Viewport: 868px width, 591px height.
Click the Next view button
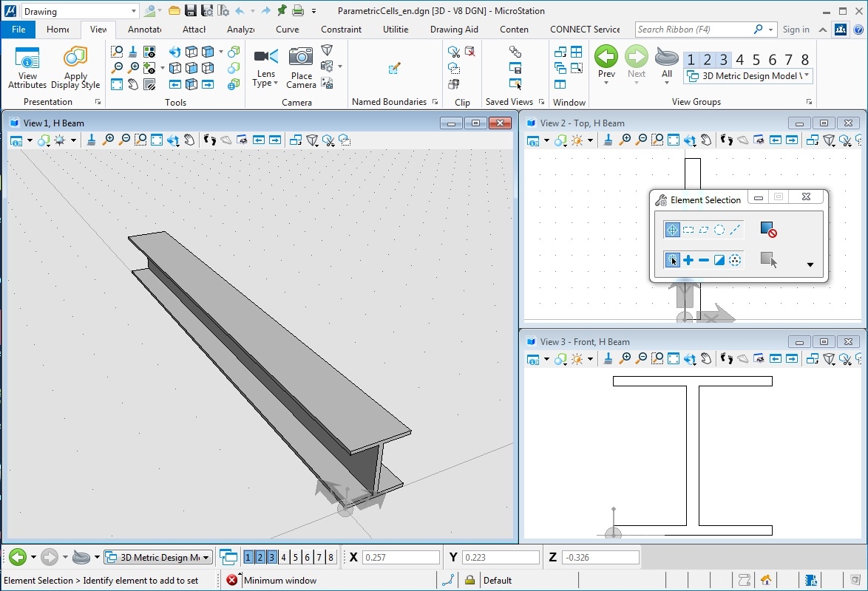pyautogui.click(x=636, y=64)
